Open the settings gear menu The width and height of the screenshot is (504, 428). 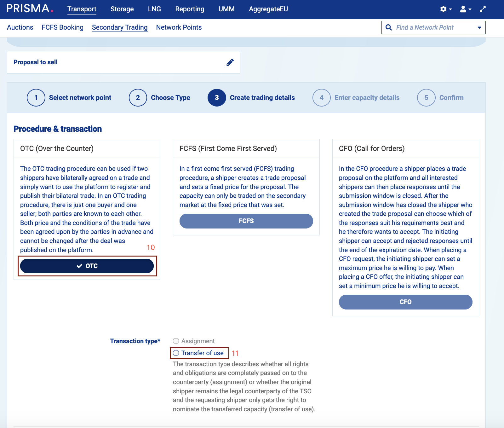coord(444,9)
